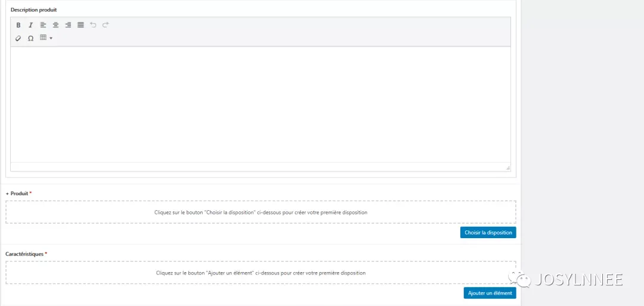Screen dimensions: 644x306
Task: Click inside the Description produit text area
Action: pos(261,104)
